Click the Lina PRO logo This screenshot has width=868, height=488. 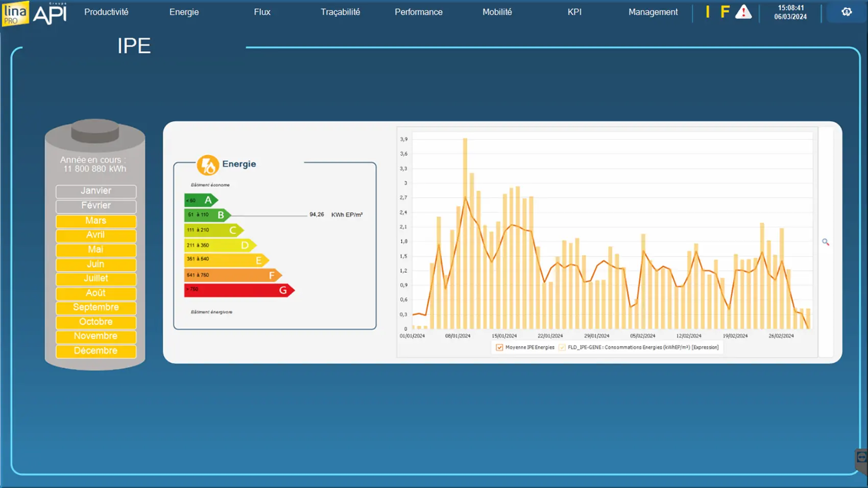tap(15, 13)
